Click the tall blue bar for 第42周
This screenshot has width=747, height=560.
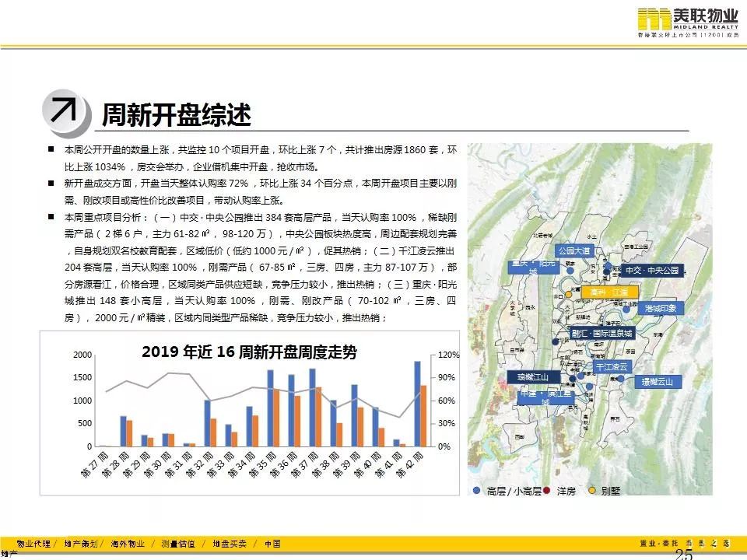tap(417, 404)
